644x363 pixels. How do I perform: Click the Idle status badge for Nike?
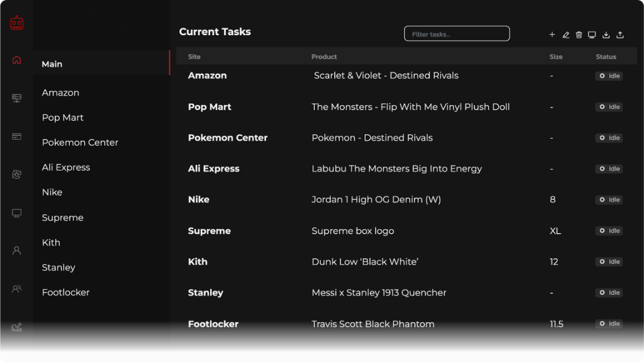(x=609, y=200)
